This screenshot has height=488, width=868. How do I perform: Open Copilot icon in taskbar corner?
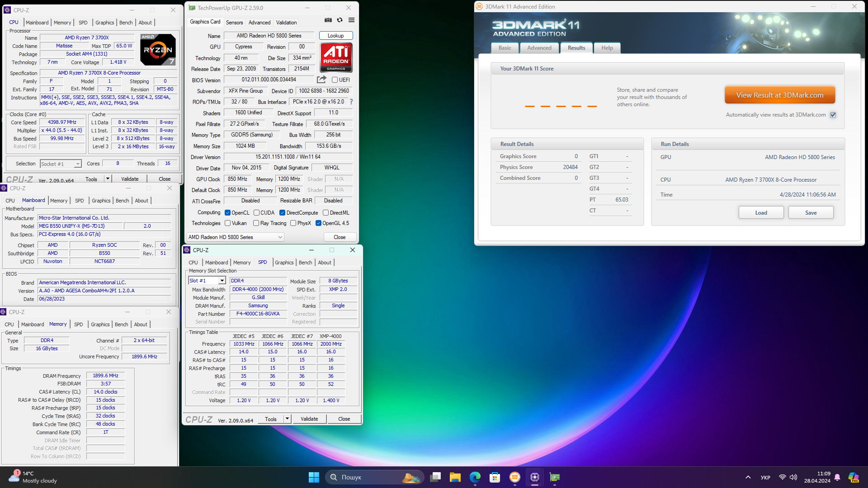[x=854, y=477]
